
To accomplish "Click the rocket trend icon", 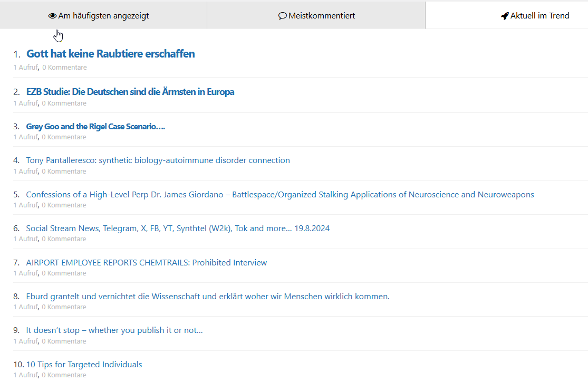I will [505, 16].
